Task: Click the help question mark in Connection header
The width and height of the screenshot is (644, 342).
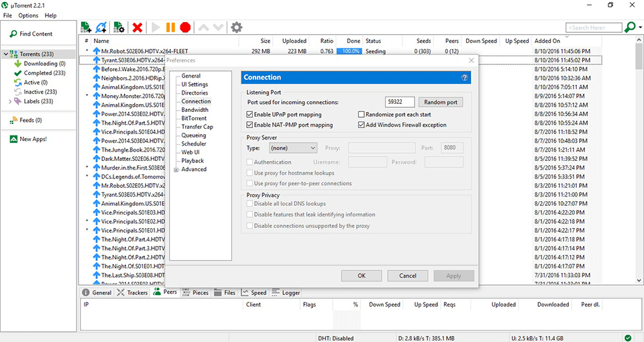Action: coord(464,78)
